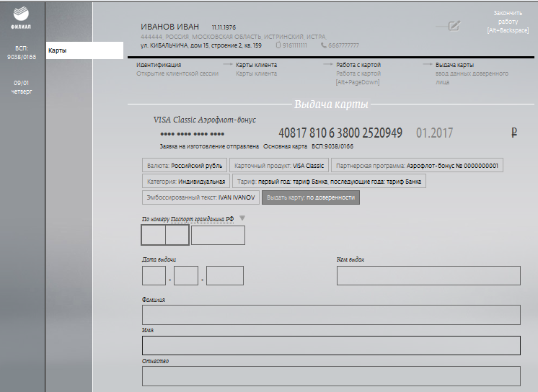Click VISA Classic Аэрофлот-бонус title
This screenshot has height=392, width=538.
click(205, 120)
